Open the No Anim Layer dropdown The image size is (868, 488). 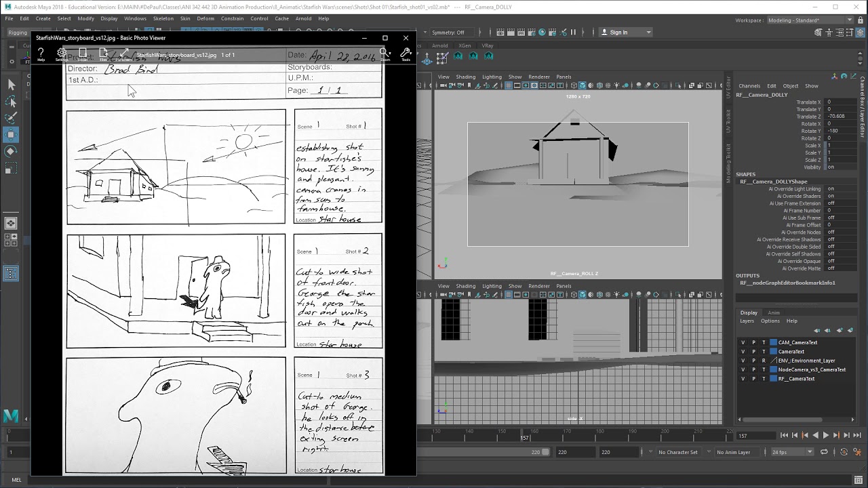[737, 452]
